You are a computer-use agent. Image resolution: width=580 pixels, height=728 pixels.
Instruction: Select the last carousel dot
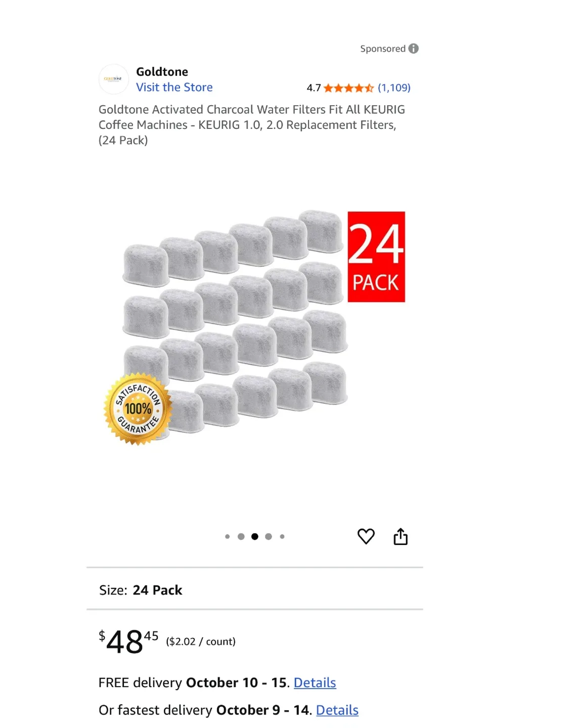point(282,536)
